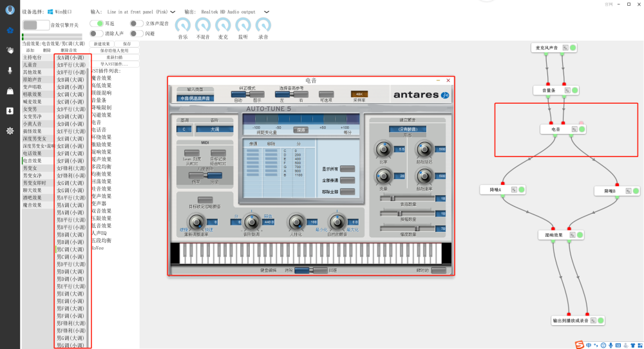Click the 音乐 volume knob
Screen dimensions: 644x349
(183, 26)
